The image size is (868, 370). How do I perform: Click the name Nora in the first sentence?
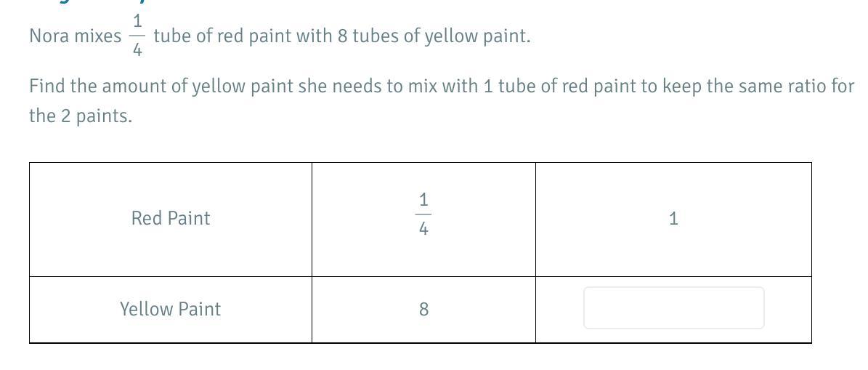[49, 36]
